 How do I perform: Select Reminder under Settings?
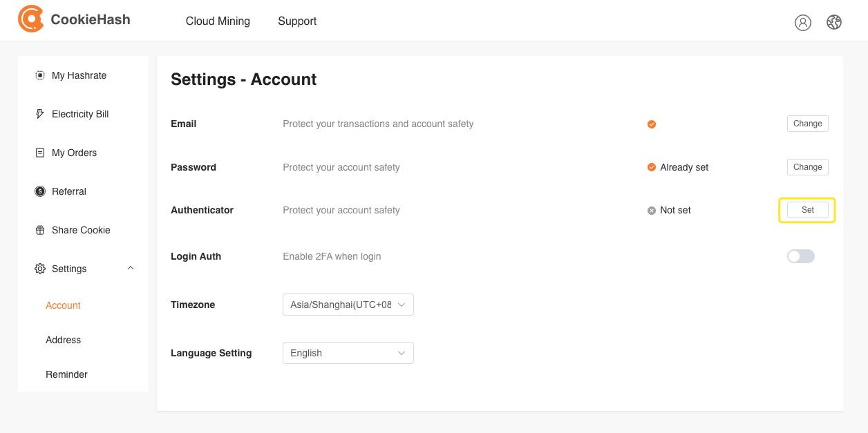pyautogui.click(x=66, y=374)
